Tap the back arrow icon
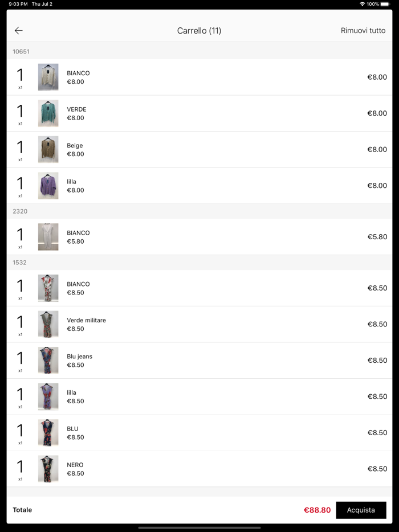Image resolution: width=399 pixels, height=532 pixels. (19, 31)
